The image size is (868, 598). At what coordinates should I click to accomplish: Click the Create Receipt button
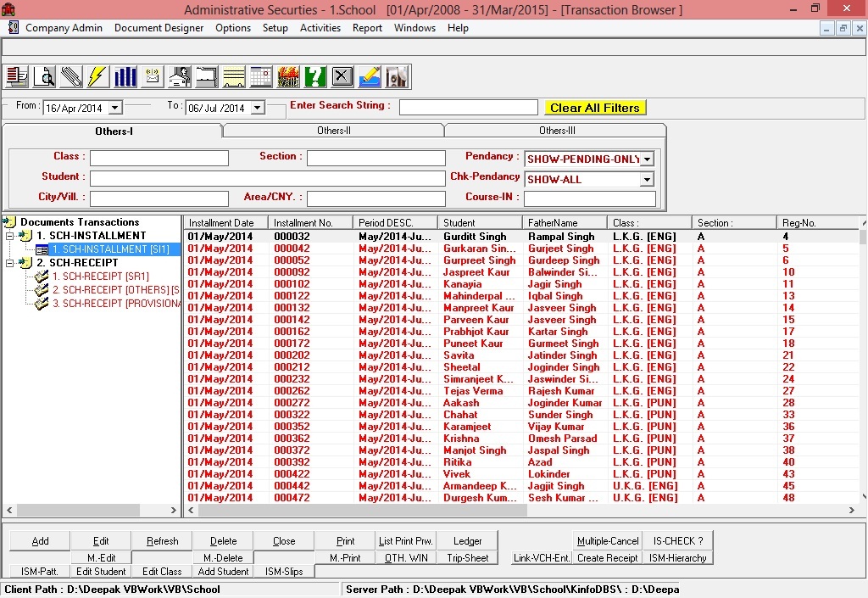click(607, 557)
